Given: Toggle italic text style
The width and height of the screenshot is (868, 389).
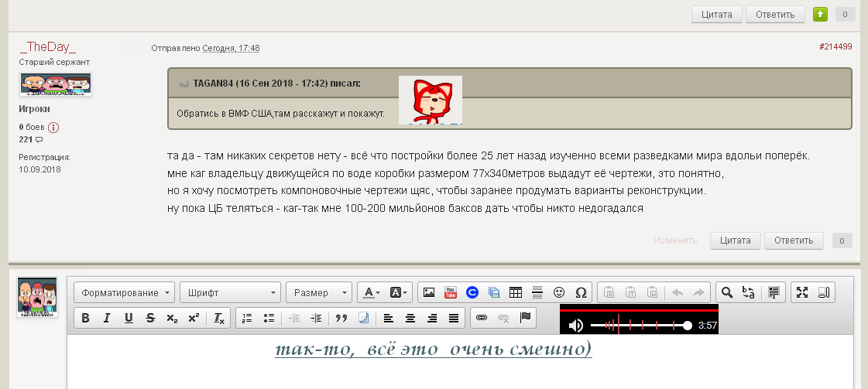Looking at the screenshot, I should (107, 317).
